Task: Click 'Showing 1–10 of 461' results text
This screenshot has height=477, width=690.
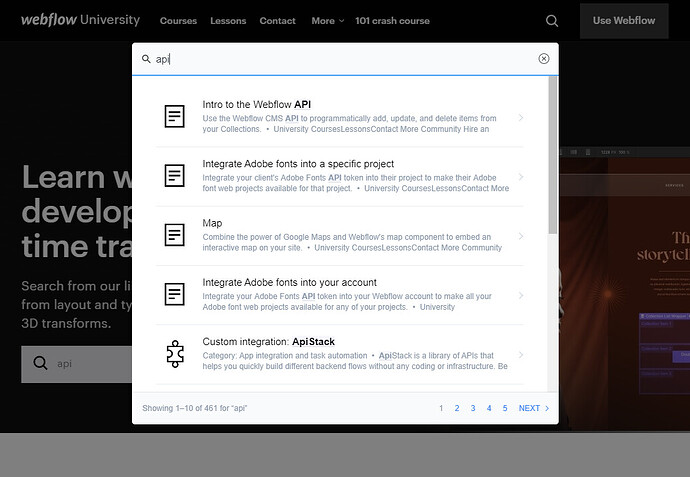Action: click(195, 408)
